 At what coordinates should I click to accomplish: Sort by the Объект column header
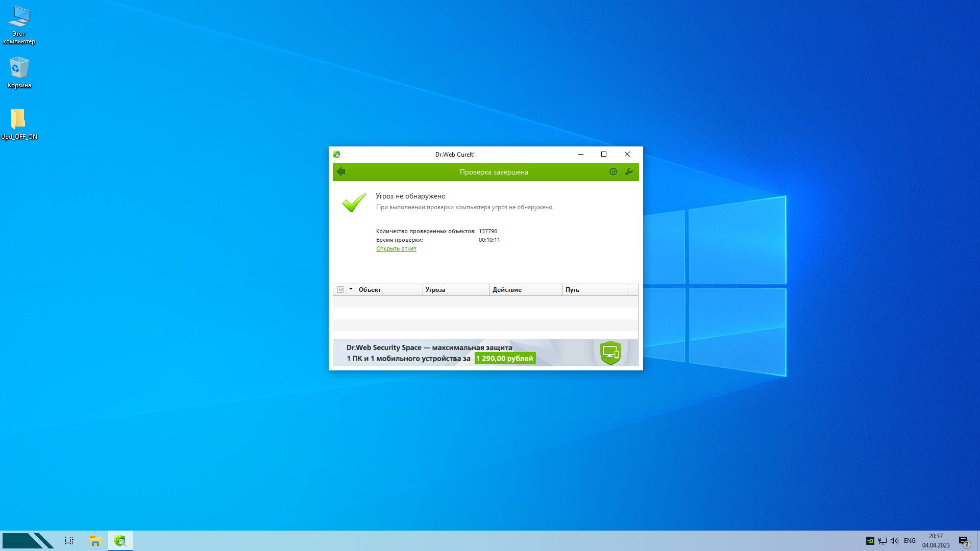pos(389,290)
